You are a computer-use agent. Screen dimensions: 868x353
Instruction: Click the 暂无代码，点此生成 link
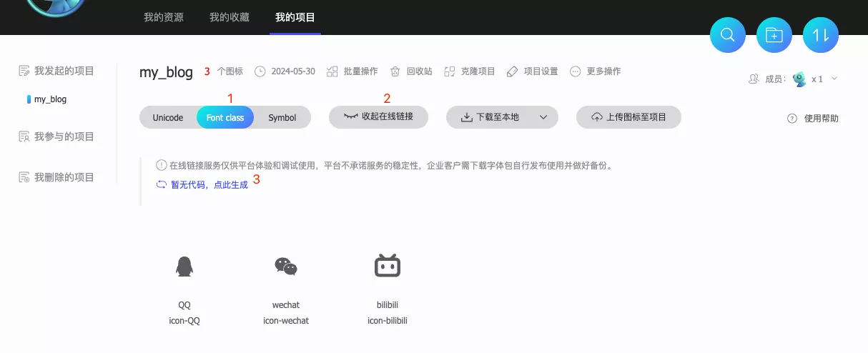coord(209,184)
